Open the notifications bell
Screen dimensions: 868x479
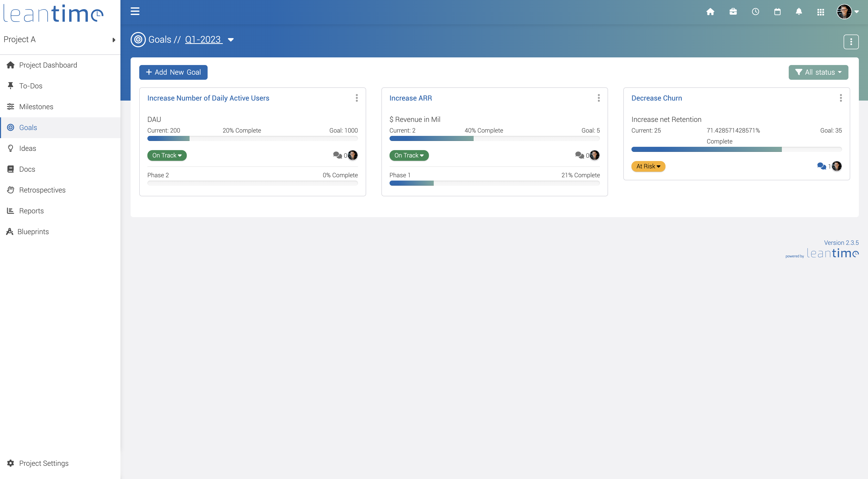pyautogui.click(x=799, y=12)
